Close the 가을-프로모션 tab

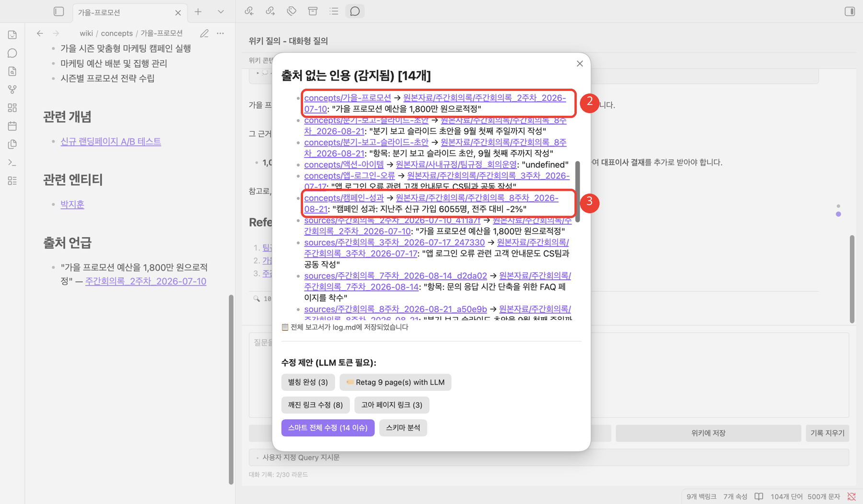tap(178, 12)
